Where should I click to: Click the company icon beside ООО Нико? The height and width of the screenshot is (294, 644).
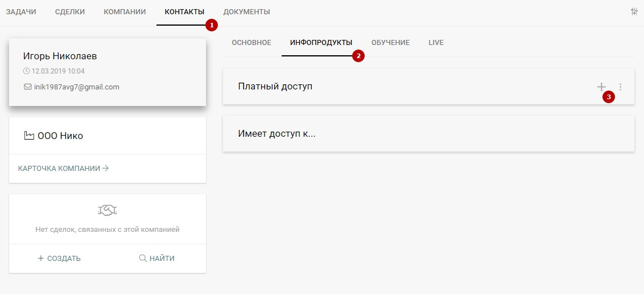[x=28, y=136]
